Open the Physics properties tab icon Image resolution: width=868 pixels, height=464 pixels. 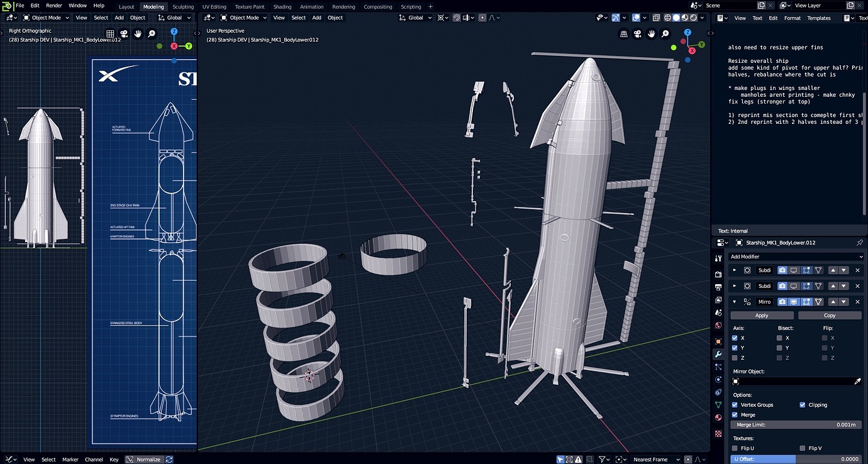(718, 380)
